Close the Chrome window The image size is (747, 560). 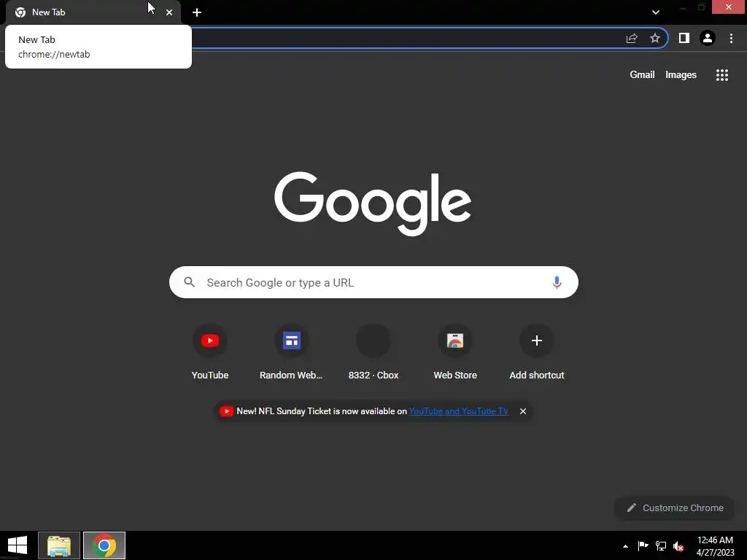729,7
